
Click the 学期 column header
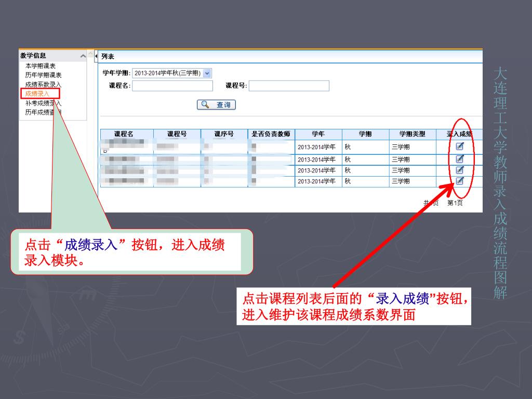coord(365,134)
